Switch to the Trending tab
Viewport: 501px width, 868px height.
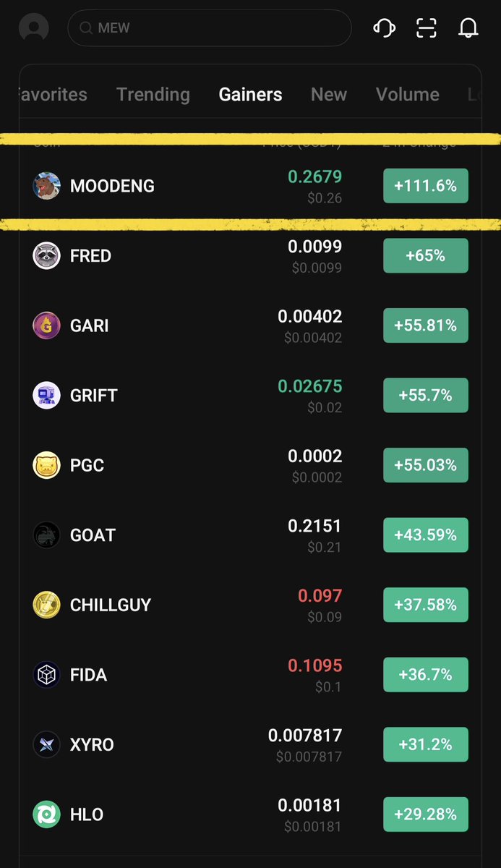(153, 95)
